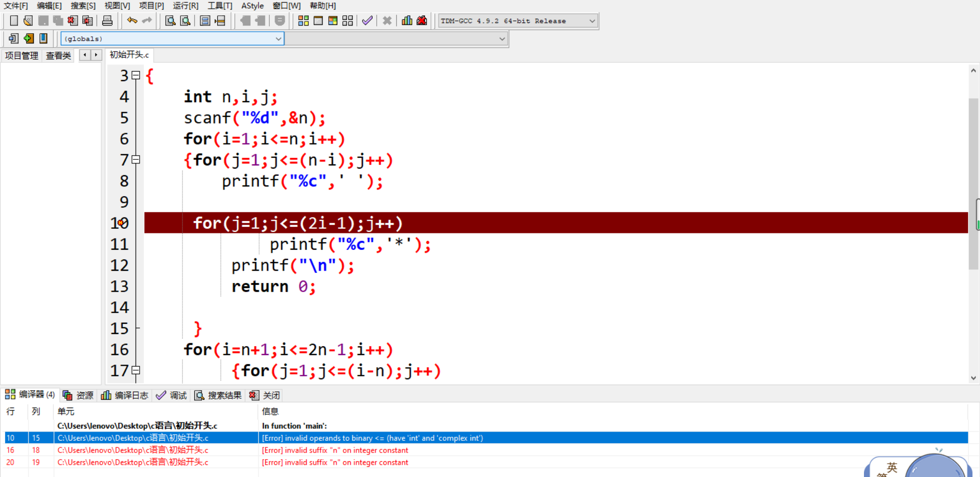Open the TDM-GCC compiler dropdown
The height and width of the screenshot is (477, 980).
coord(591,21)
